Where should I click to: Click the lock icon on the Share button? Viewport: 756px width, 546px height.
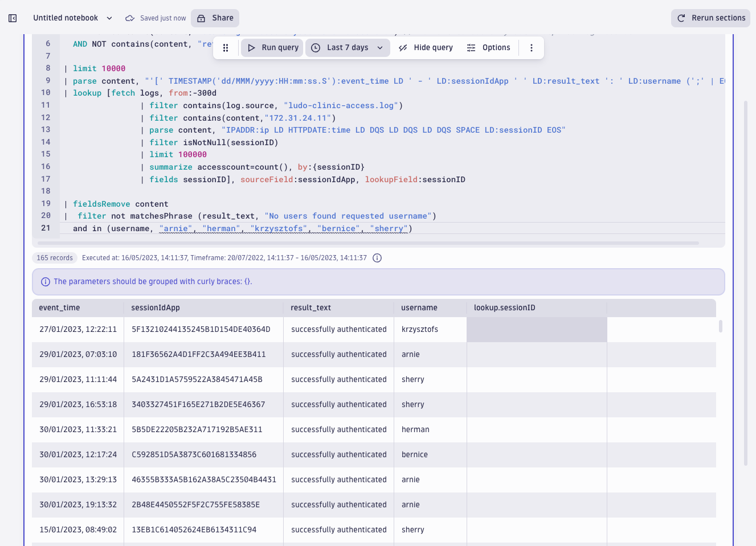pyautogui.click(x=201, y=18)
